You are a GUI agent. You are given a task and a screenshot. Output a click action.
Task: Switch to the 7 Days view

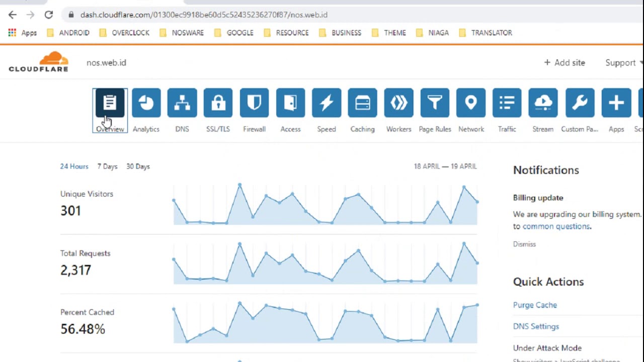click(107, 166)
